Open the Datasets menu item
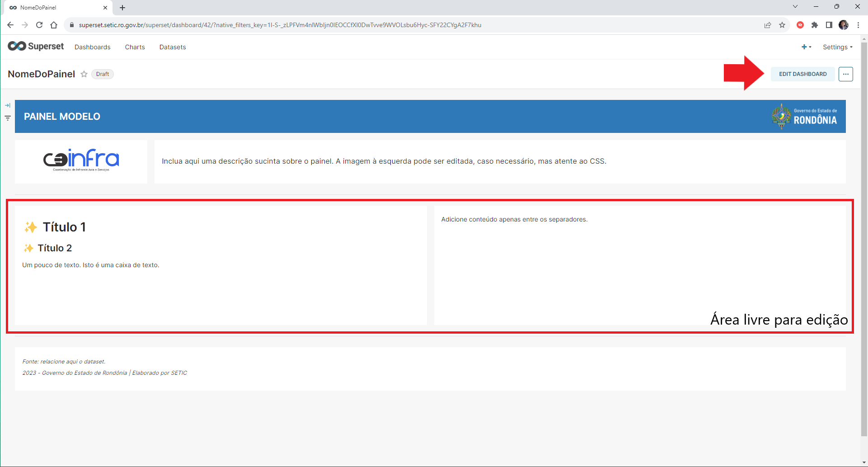 173,47
